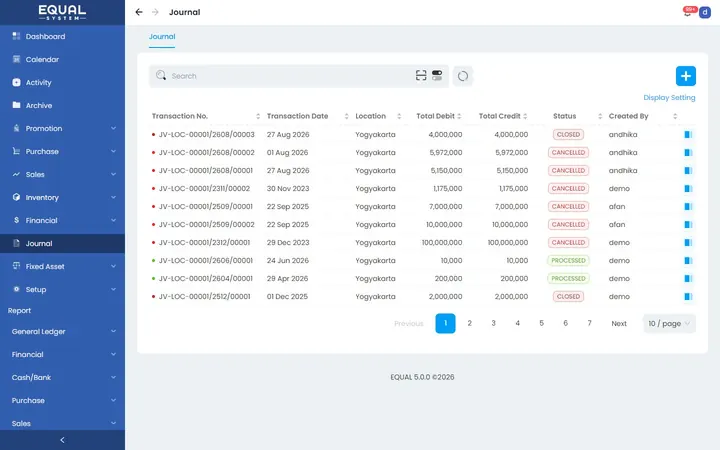Viewport: 720px width, 450px height.
Task: Sort by Transaction No. column
Action: coord(258,116)
